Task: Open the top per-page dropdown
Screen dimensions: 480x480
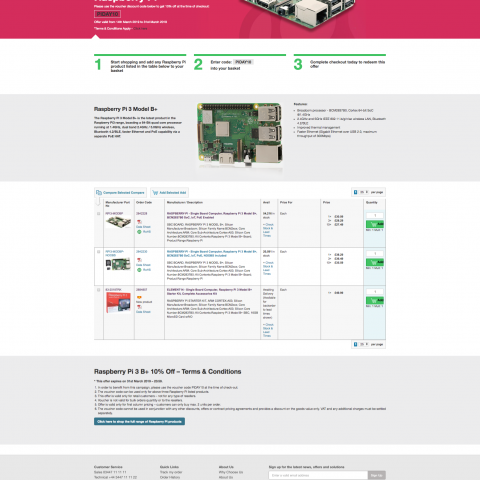Action: click(364, 192)
